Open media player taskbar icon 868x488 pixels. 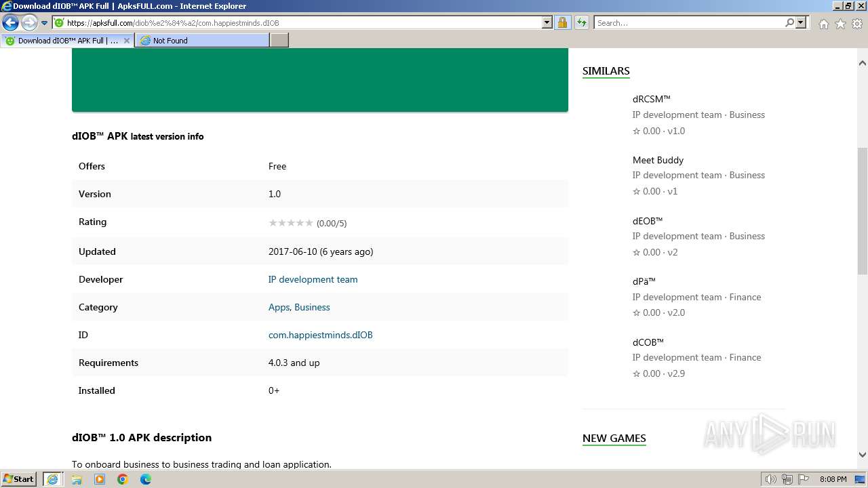tap(100, 479)
